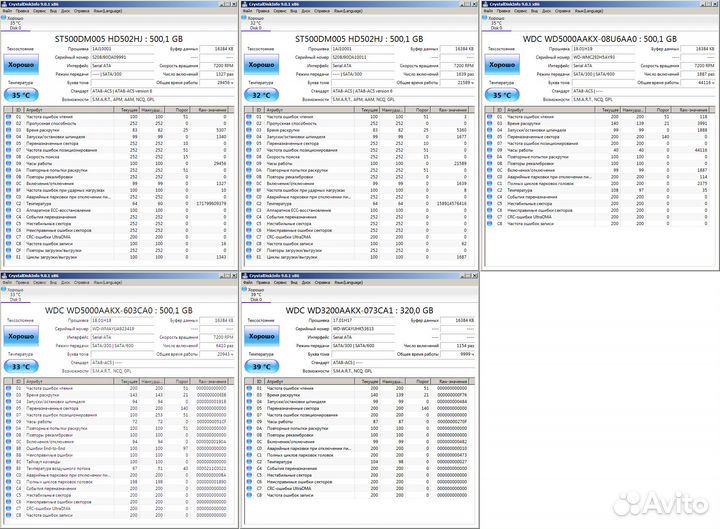Click status orb for attribute 04 in WD5000AAKX-08U6AA0 window

click(487, 130)
